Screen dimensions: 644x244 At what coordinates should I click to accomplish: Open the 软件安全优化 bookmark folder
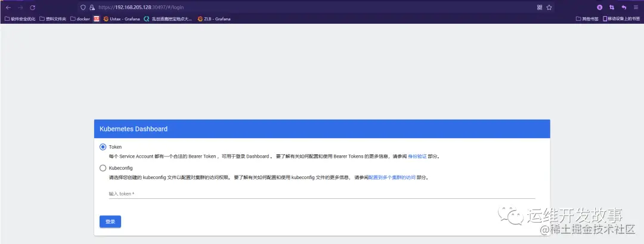[20, 19]
